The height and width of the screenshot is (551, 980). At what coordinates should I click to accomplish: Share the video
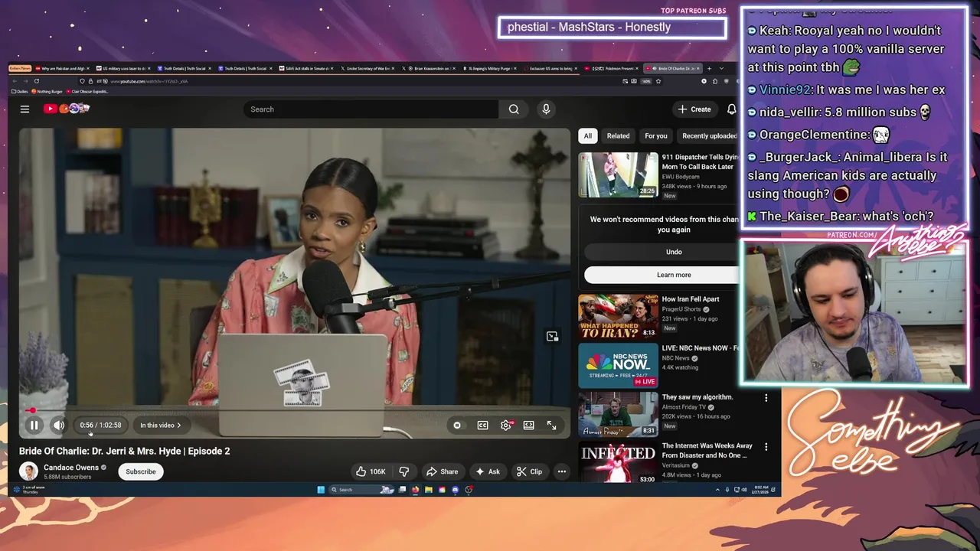click(442, 471)
